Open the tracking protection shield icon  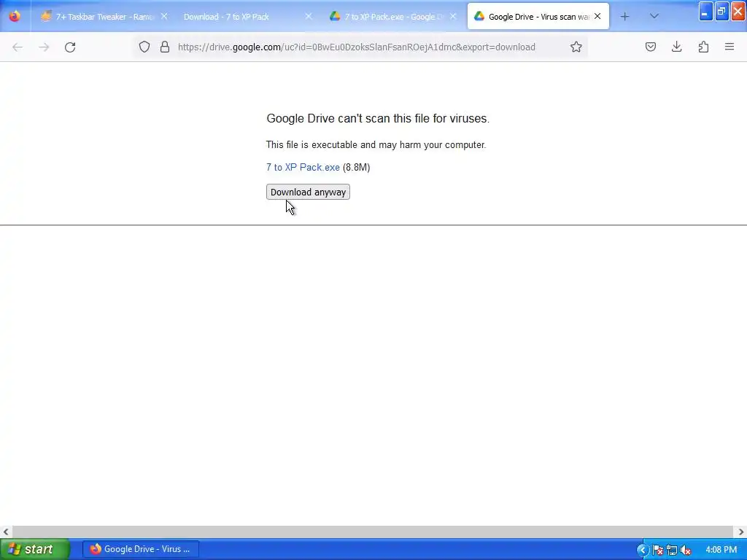point(144,47)
